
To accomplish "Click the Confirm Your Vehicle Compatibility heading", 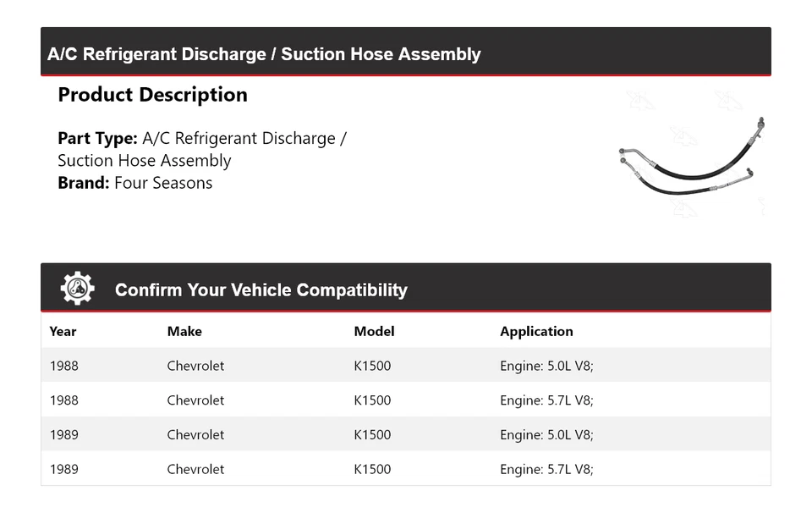I will [x=261, y=290].
